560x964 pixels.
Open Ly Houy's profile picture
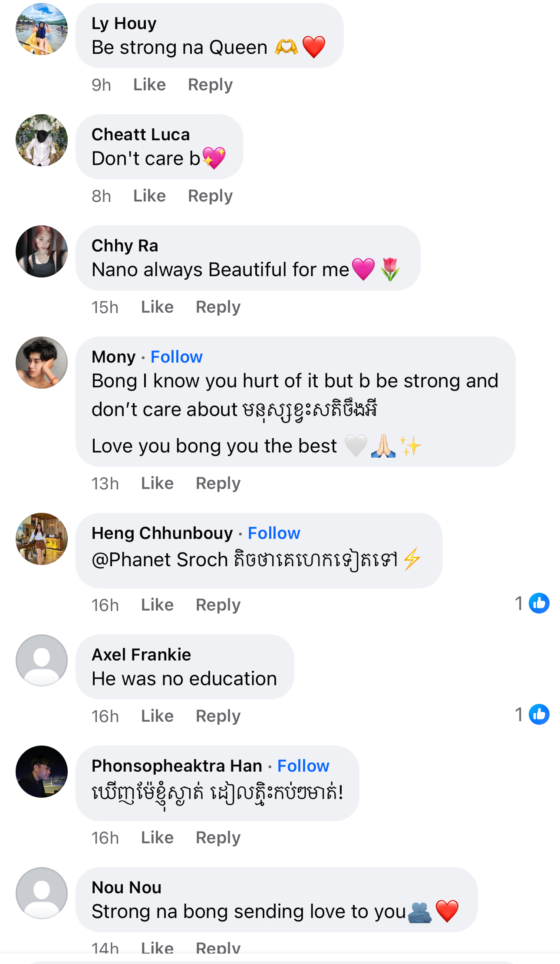[42, 29]
